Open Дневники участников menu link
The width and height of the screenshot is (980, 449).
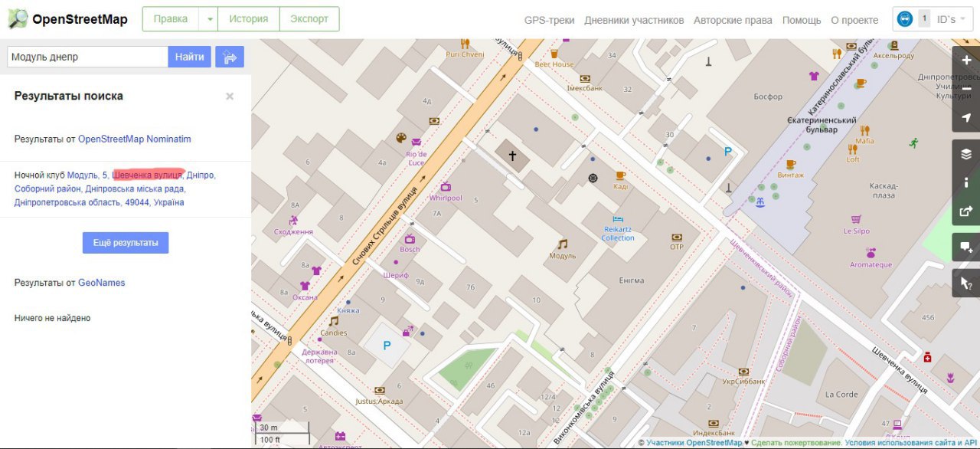[634, 21]
